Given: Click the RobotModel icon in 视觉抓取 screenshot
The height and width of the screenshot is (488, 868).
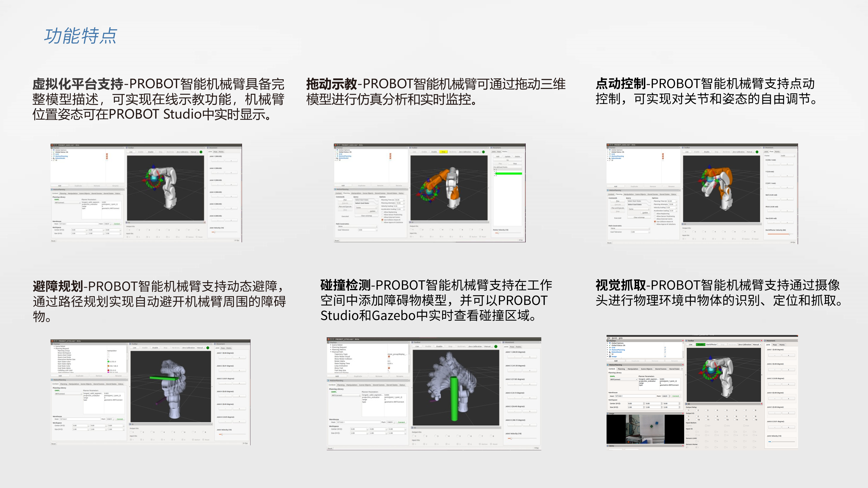Looking at the screenshot, I should coord(610,352).
